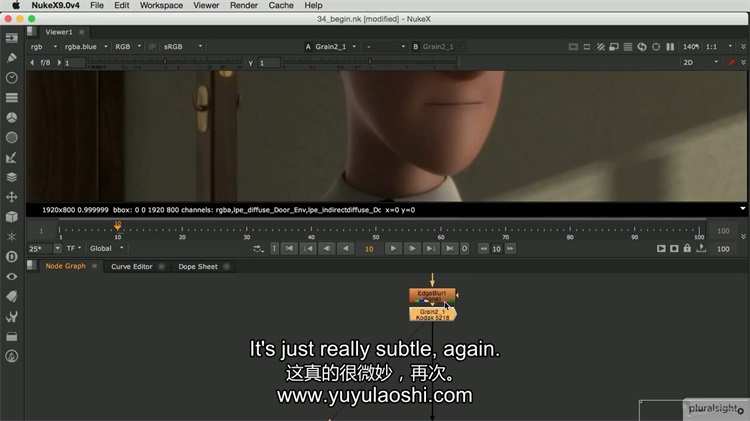Image resolution: width=750 pixels, height=421 pixels.
Task: Toggle the viewer stop circle icon
Action: click(x=656, y=47)
